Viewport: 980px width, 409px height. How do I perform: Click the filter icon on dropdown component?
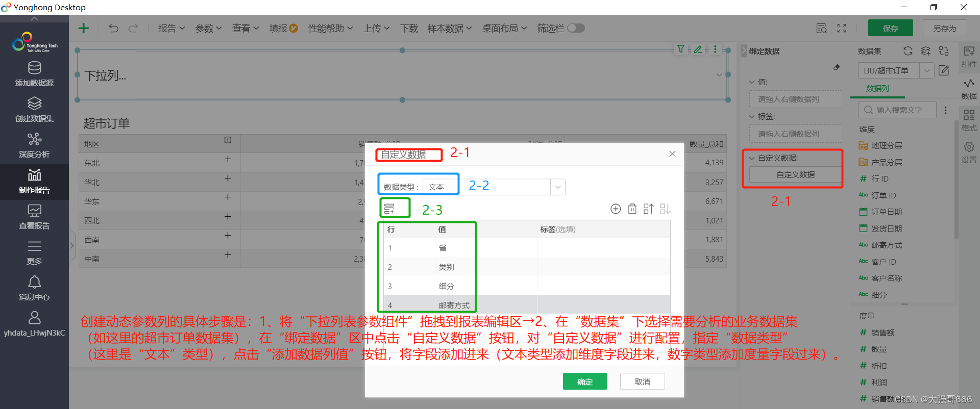(x=681, y=49)
